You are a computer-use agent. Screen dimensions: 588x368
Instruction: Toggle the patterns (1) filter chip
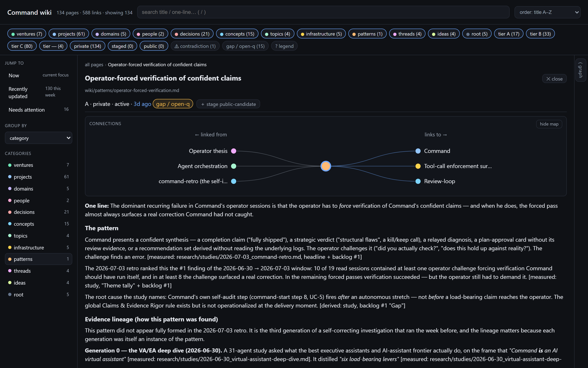click(x=367, y=34)
